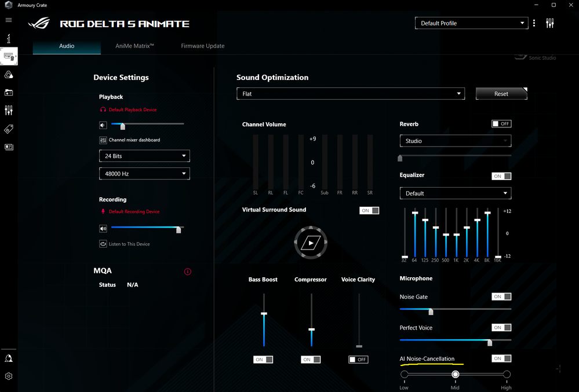Click the Default Recording Device microphone icon
This screenshot has height=392, width=579.
coord(103,211)
